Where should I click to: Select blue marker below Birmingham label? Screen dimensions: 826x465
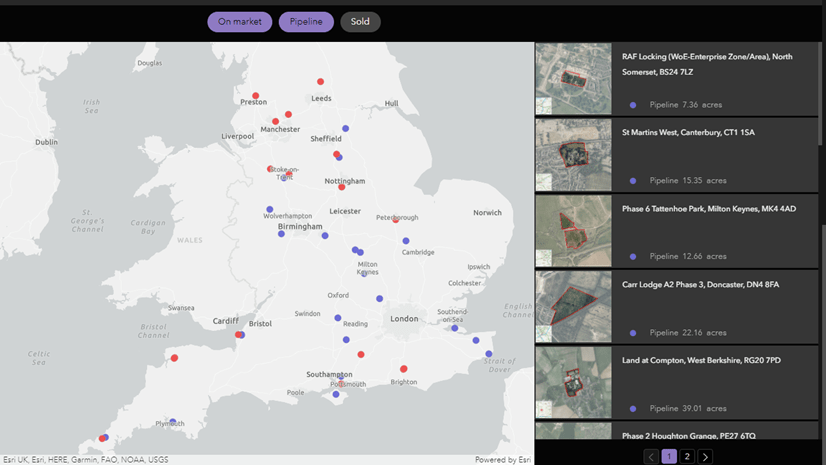(x=281, y=234)
